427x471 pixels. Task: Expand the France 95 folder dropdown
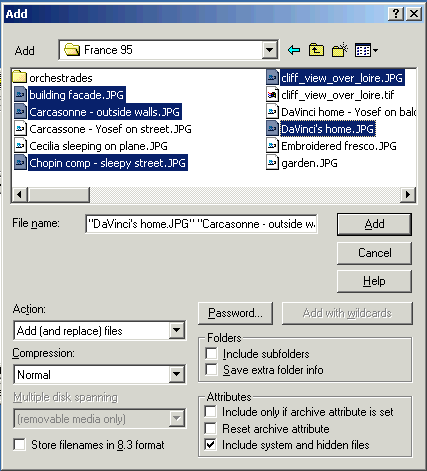pos(269,50)
